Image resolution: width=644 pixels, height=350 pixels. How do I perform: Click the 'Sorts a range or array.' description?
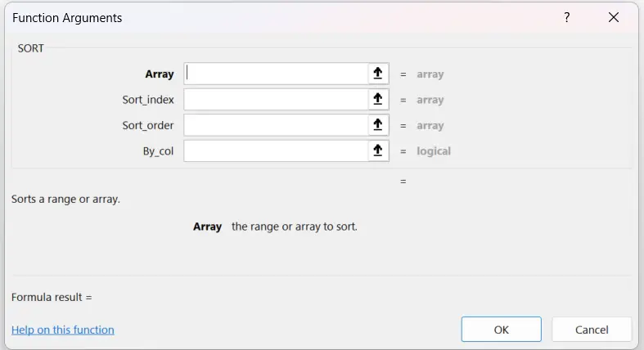65,199
